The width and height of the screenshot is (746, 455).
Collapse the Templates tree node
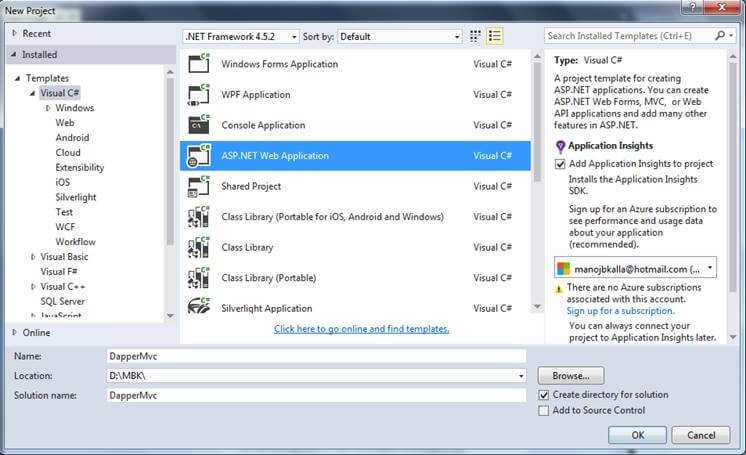pos(18,78)
